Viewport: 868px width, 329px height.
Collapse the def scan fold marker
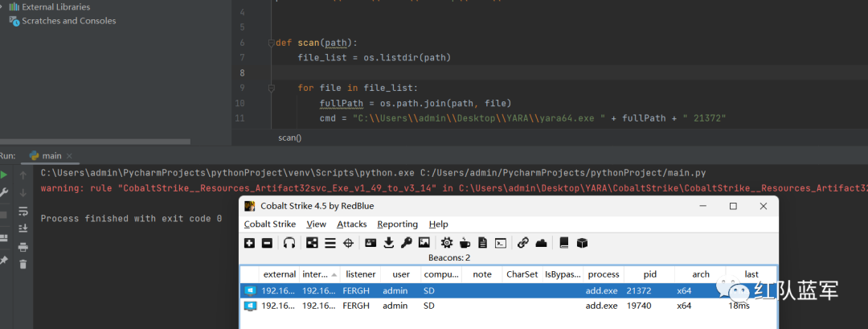pos(272,43)
